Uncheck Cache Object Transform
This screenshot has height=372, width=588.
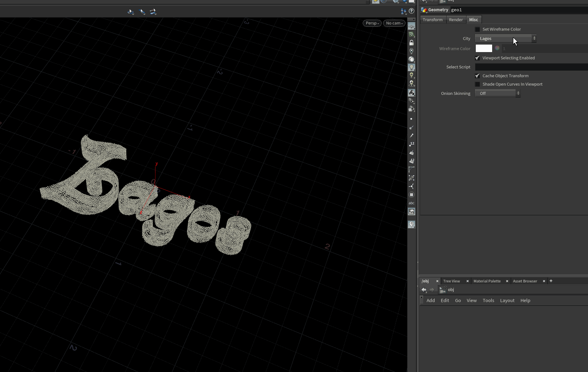tap(477, 75)
